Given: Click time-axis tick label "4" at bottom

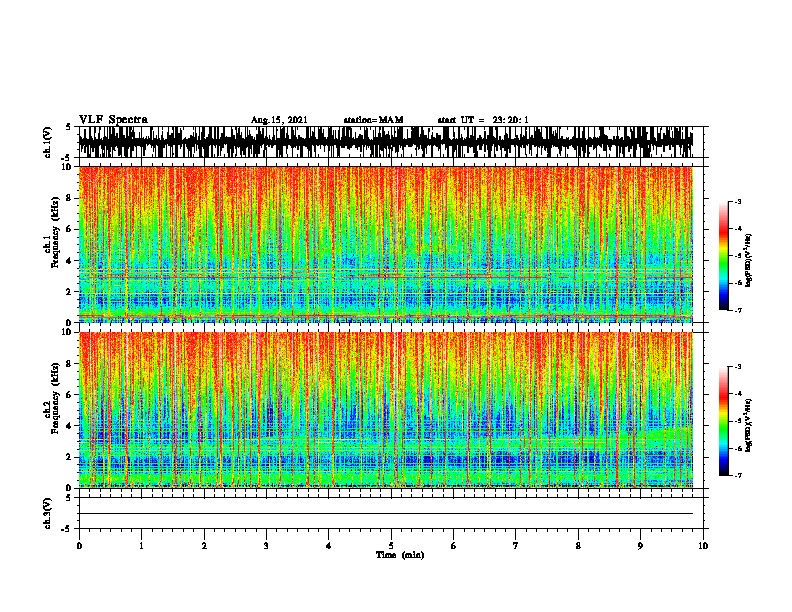Looking at the screenshot, I should [329, 546].
